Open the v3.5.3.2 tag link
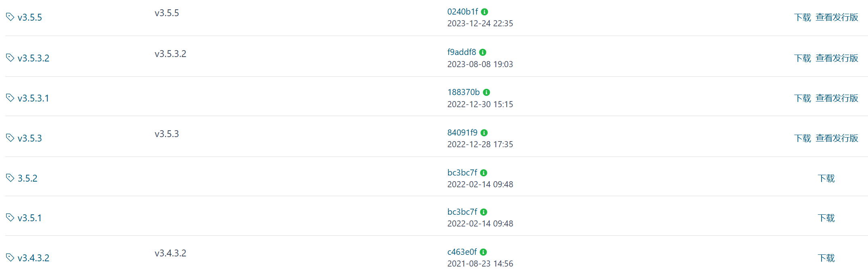Screen dimensions: 868x273 (34, 58)
